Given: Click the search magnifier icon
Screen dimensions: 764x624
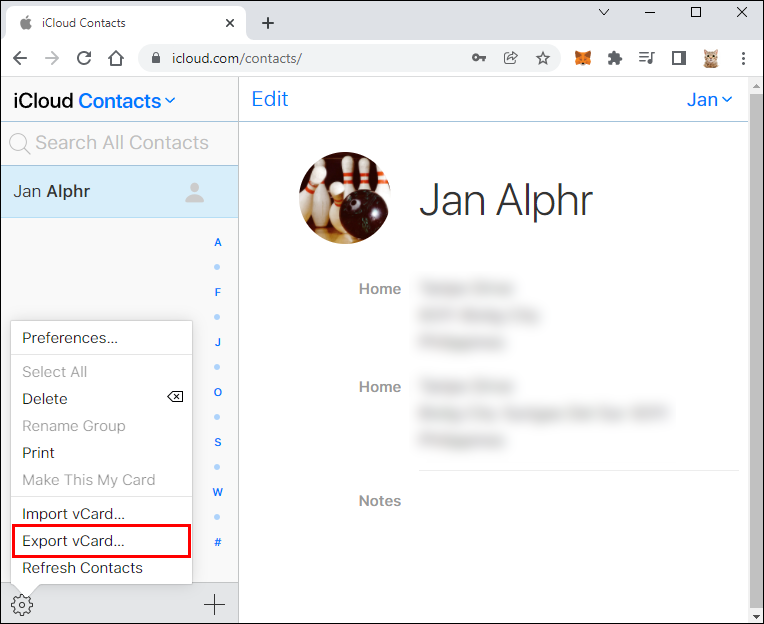Looking at the screenshot, I should click(x=19, y=143).
